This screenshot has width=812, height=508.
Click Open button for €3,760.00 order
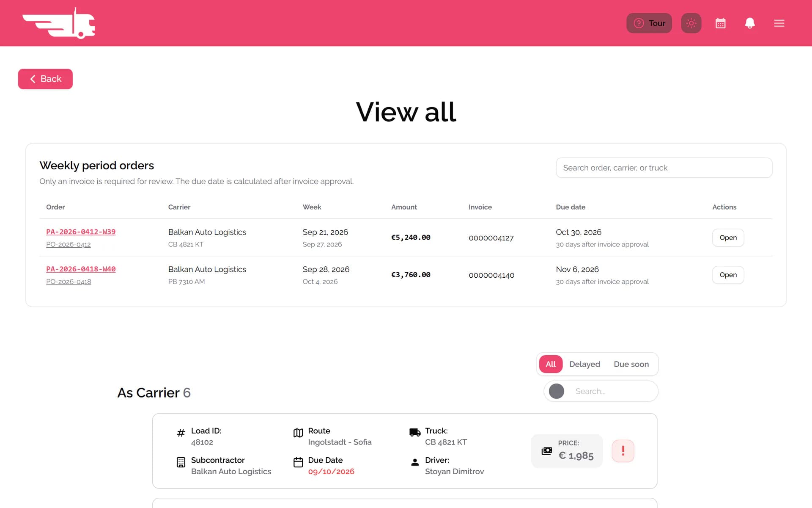[x=728, y=275]
